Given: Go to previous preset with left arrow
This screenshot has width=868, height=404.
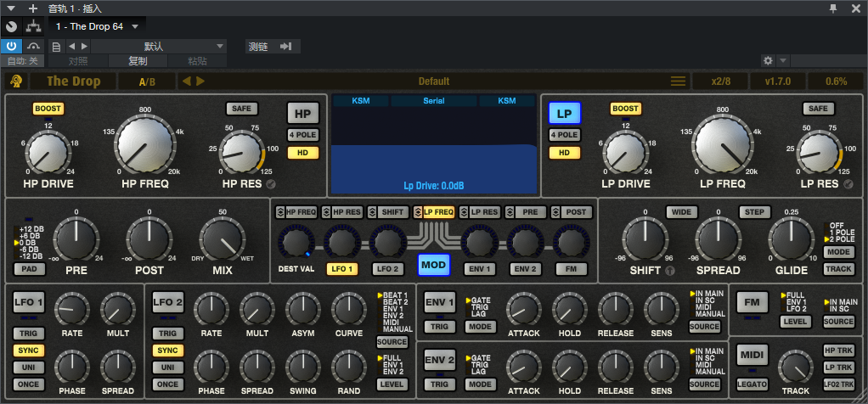Looking at the screenshot, I should [x=187, y=81].
